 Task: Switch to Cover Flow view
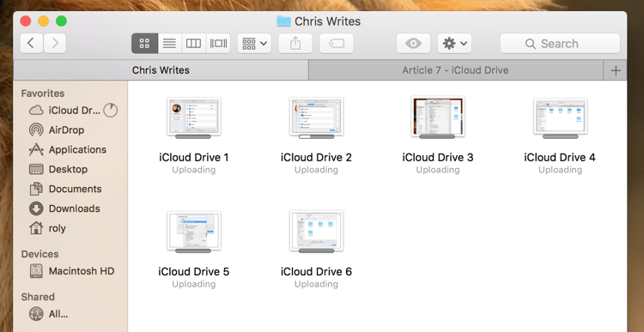[x=218, y=44]
